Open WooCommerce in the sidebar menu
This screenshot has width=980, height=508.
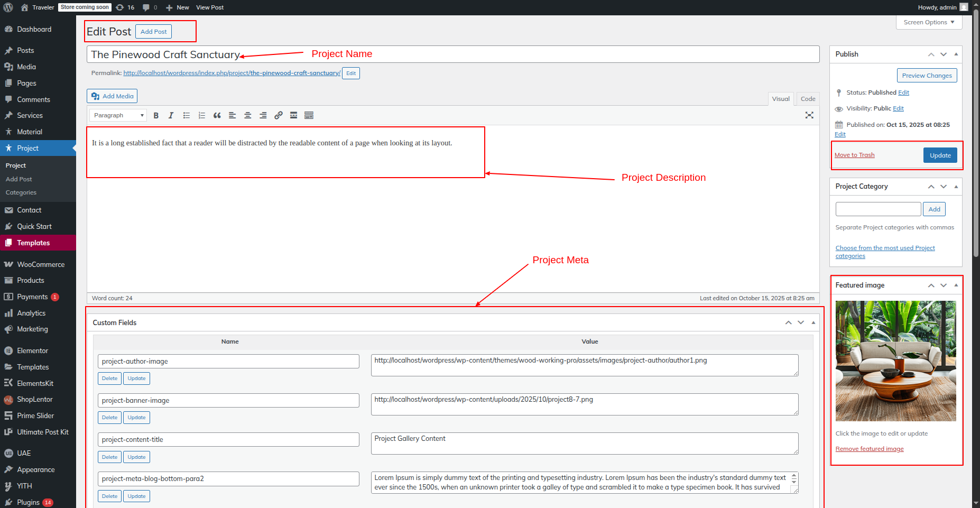[x=41, y=264]
